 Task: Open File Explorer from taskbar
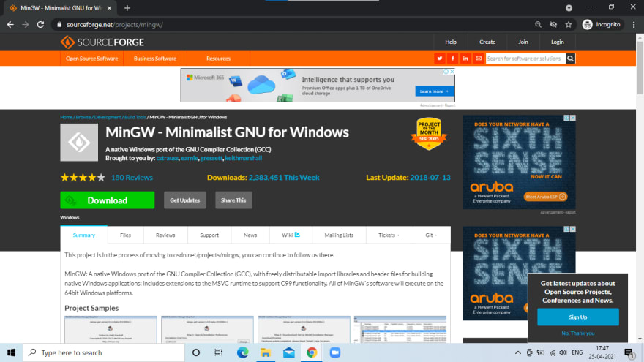[x=266, y=352]
